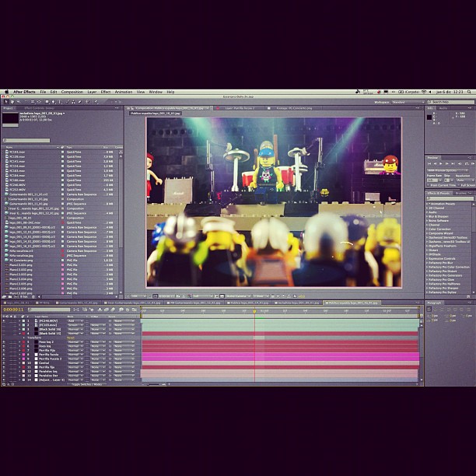
Task: Expand the Color Correction effects category
Action: click(428, 229)
